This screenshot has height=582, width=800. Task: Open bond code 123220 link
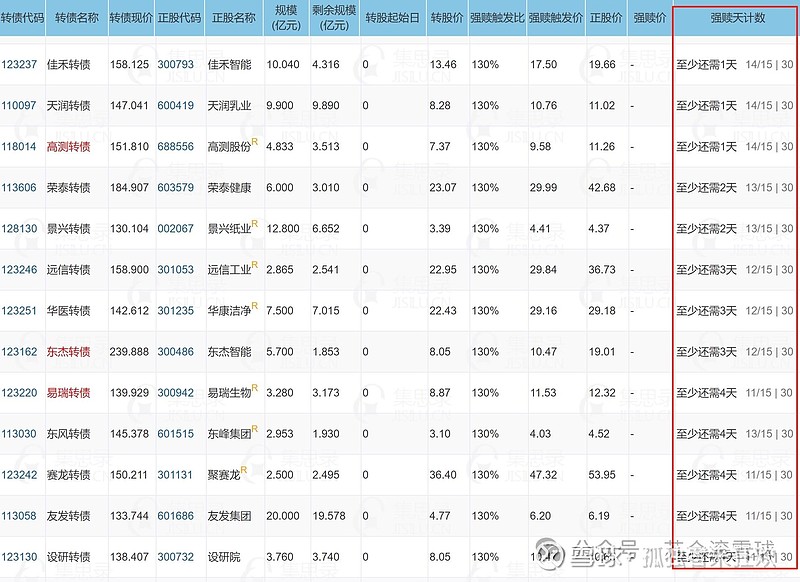[19, 393]
